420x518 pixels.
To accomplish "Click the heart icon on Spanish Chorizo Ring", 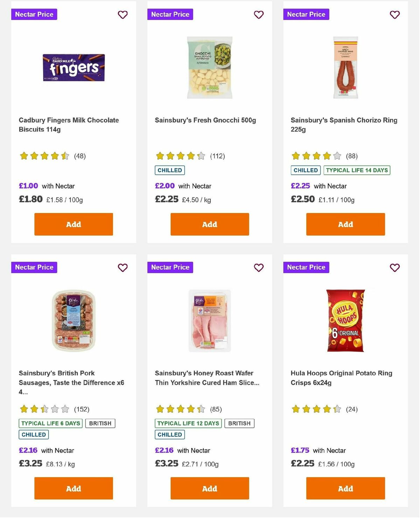I will (x=394, y=15).
